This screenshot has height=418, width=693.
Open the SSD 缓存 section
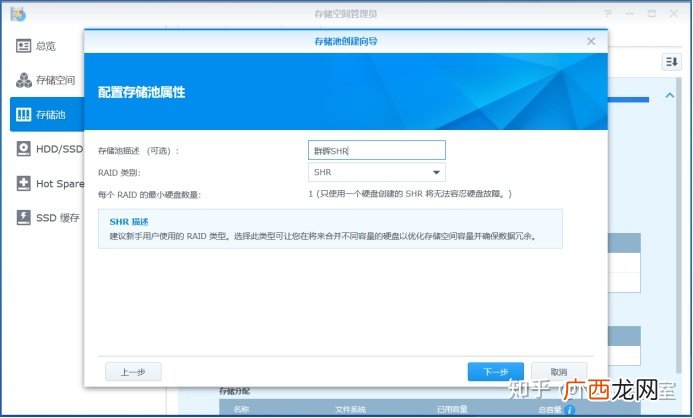pos(47,217)
